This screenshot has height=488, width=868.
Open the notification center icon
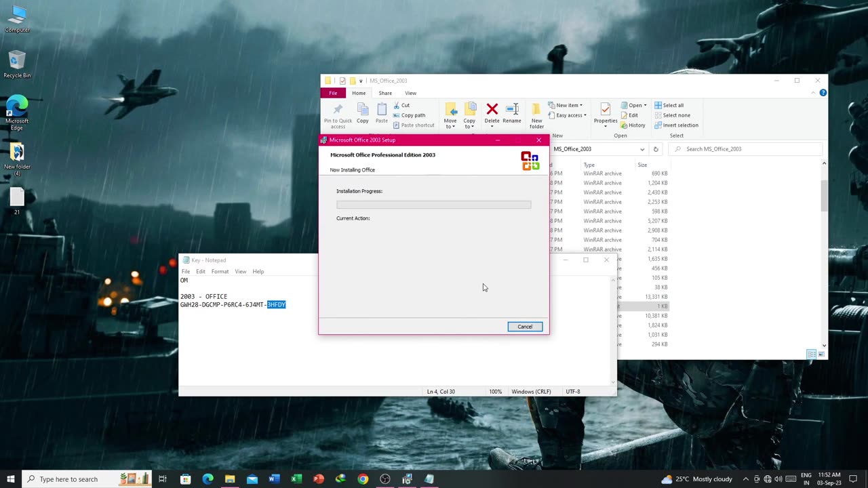[x=854, y=479]
